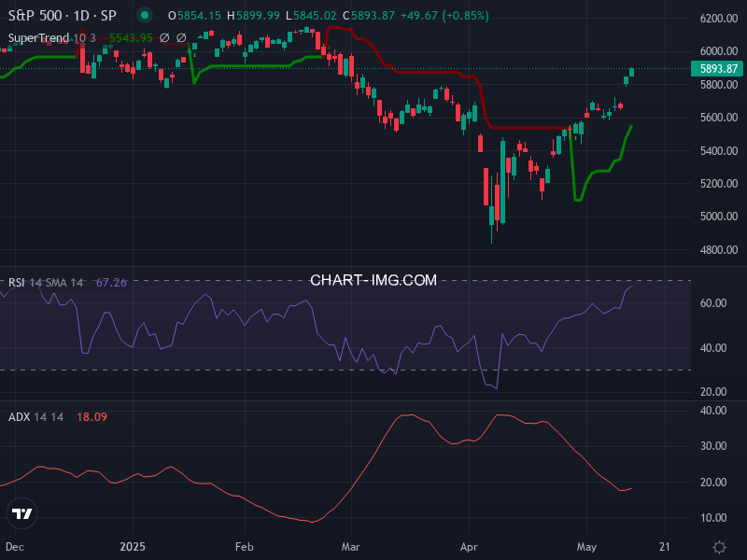Click the change value +49.67 (+0.85%)
The width and height of the screenshot is (747, 560).
click(445, 16)
